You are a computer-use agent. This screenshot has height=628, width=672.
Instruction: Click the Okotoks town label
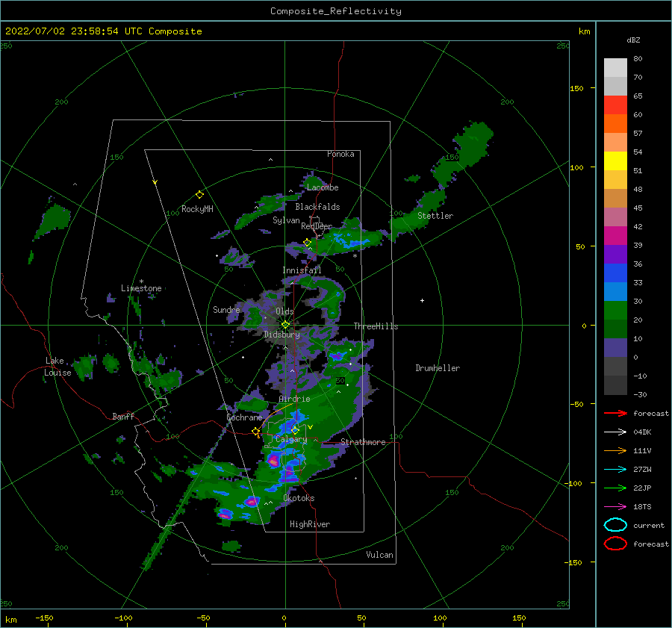click(x=299, y=498)
